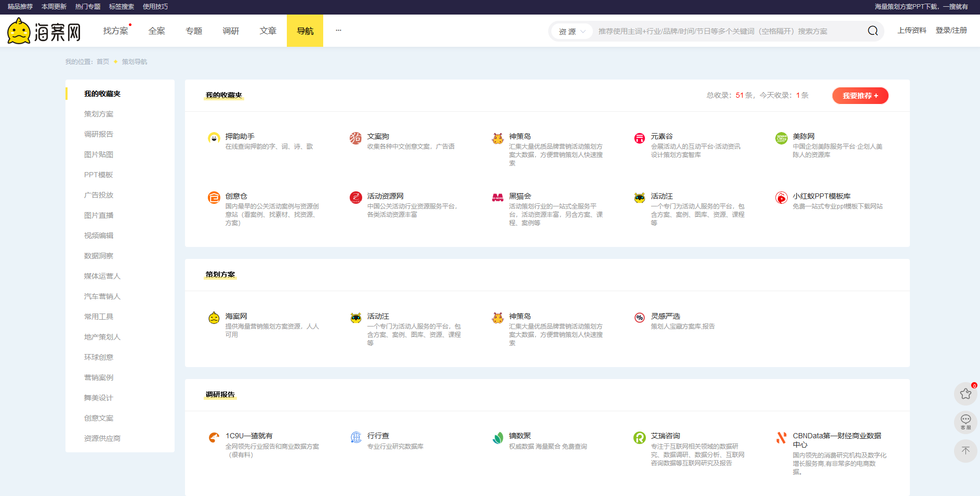
Task: Select 调研报告 in the sidebar
Action: pos(99,134)
